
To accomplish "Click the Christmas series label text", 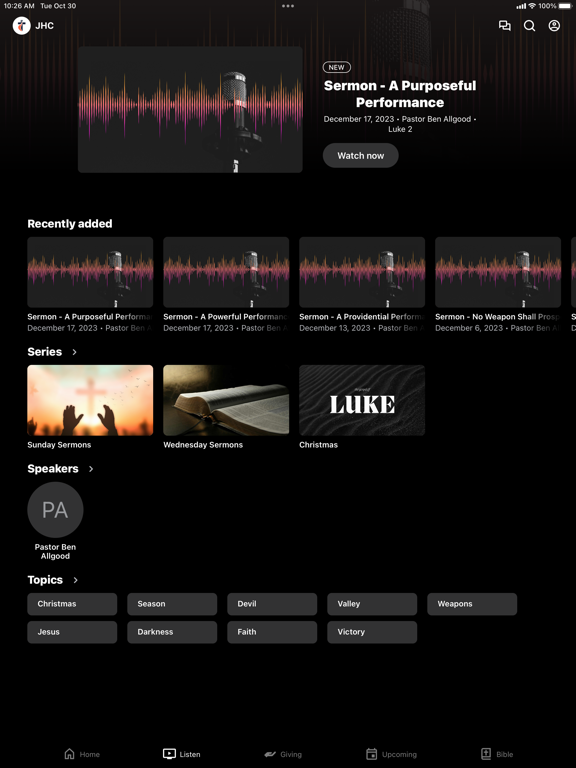I will click(x=318, y=445).
